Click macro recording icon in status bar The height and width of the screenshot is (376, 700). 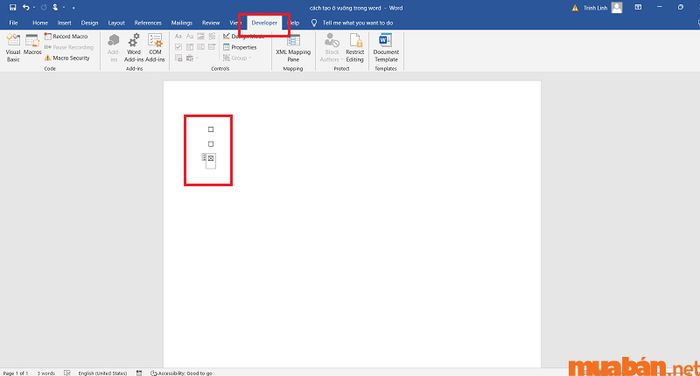pyautogui.click(x=139, y=373)
